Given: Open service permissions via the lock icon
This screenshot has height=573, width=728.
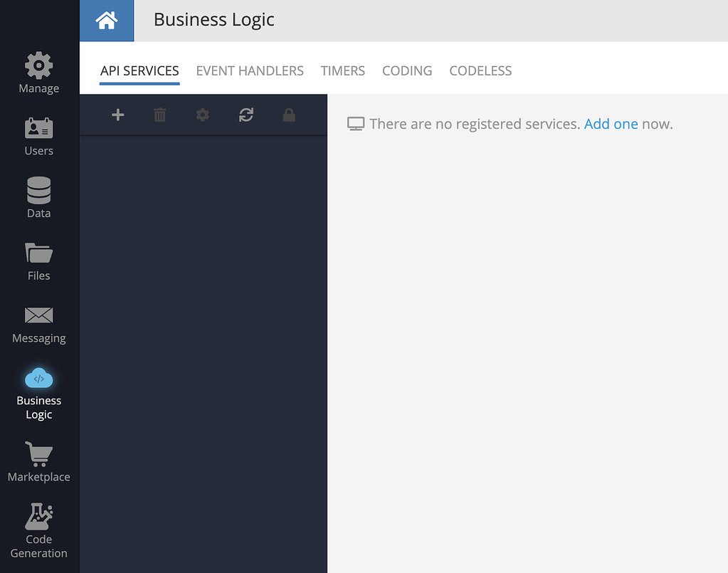Looking at the screenshot, I should click(289, 115).
